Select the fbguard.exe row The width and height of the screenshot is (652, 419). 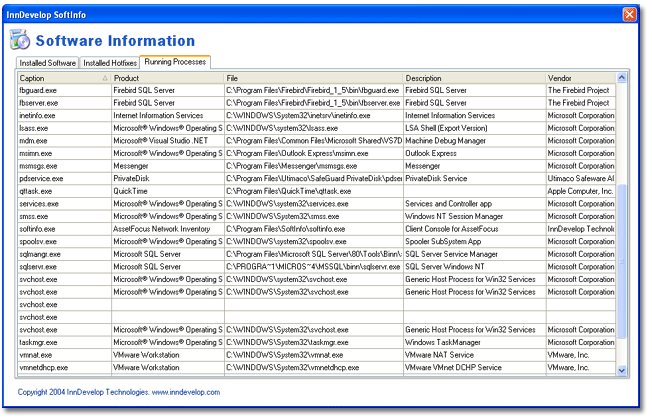pos(316,90)
